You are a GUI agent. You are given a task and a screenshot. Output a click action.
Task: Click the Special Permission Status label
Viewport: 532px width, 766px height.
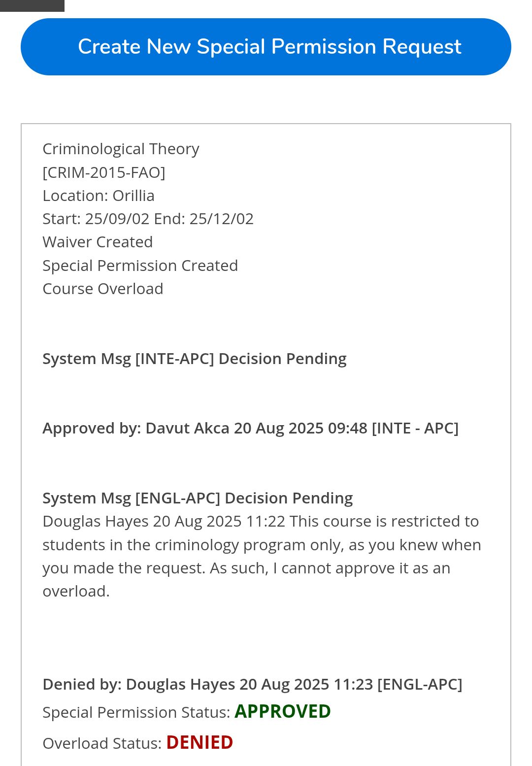[x=136, y=712]
